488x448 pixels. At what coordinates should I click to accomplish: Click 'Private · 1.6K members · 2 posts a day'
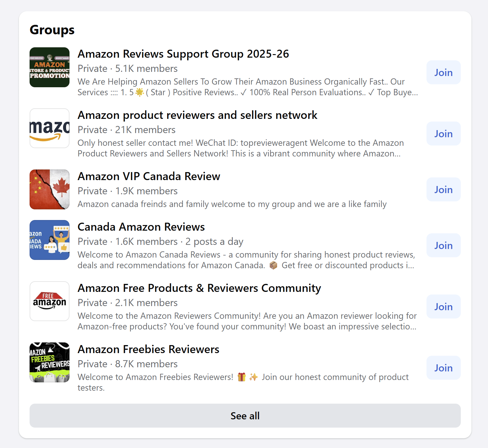click(x=160, y=242)
